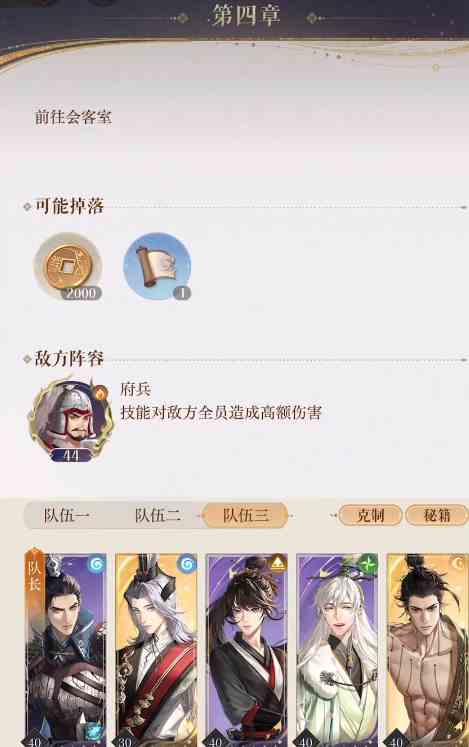Tap the blue swirl icon on second card
469x747 pixels.
click(187, 565)
